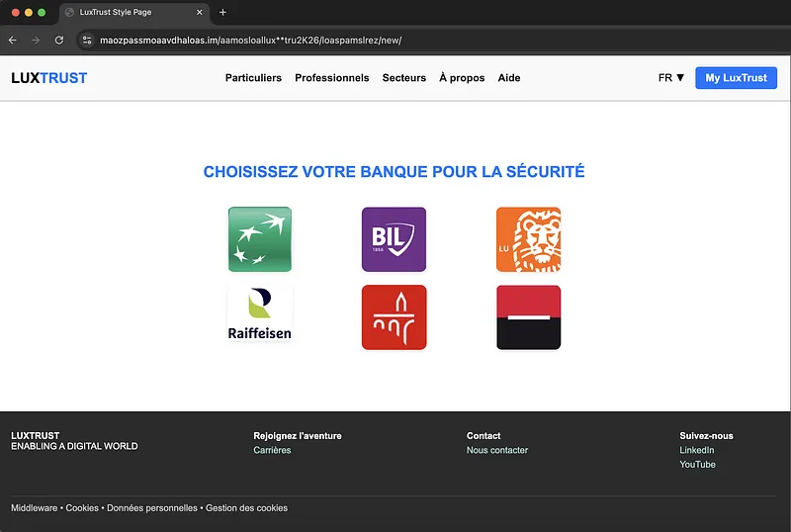Open the LinkedIn footer link
The width and height of the screenshot is (791, 532).
point(697,450)
